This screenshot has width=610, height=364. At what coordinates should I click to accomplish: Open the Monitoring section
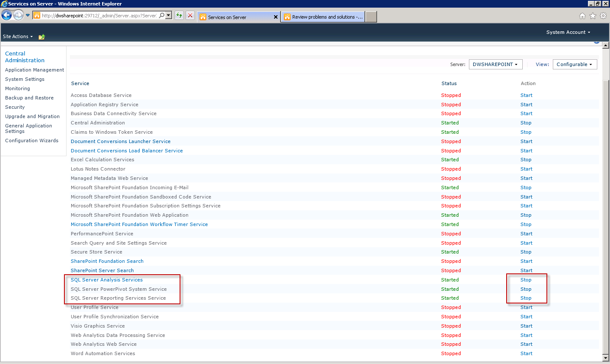pyautogui.click(x=17, y=88)
